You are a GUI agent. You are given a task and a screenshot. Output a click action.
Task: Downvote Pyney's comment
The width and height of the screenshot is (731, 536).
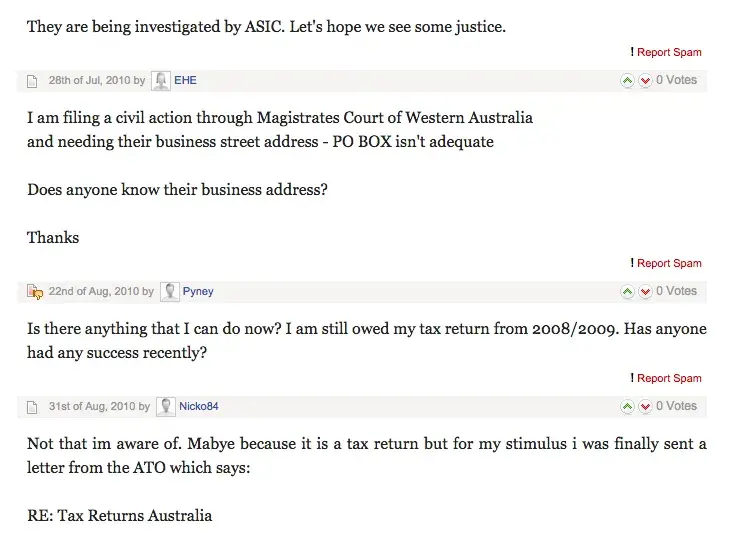pyautogui.click(x=645, y=292)
